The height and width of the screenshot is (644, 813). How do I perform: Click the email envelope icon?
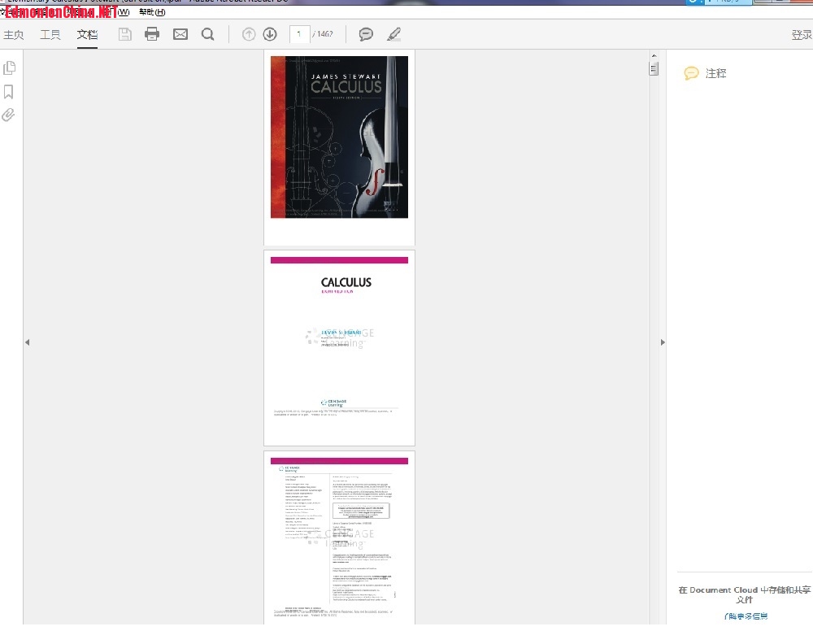point(180,34)
